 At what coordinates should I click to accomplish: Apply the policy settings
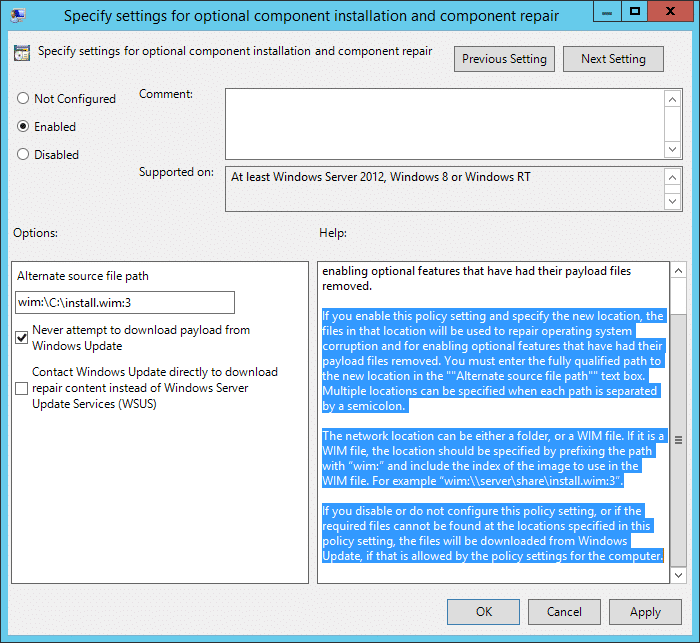click(x=645, y=612)
